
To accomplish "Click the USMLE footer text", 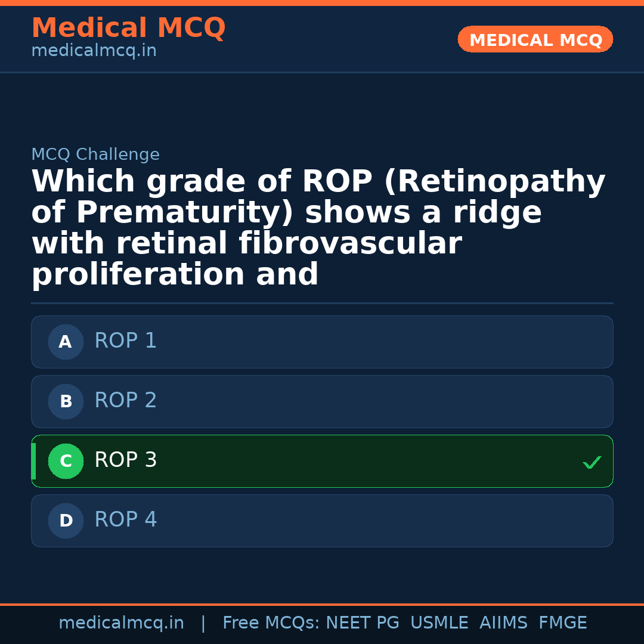I will 439,623.
